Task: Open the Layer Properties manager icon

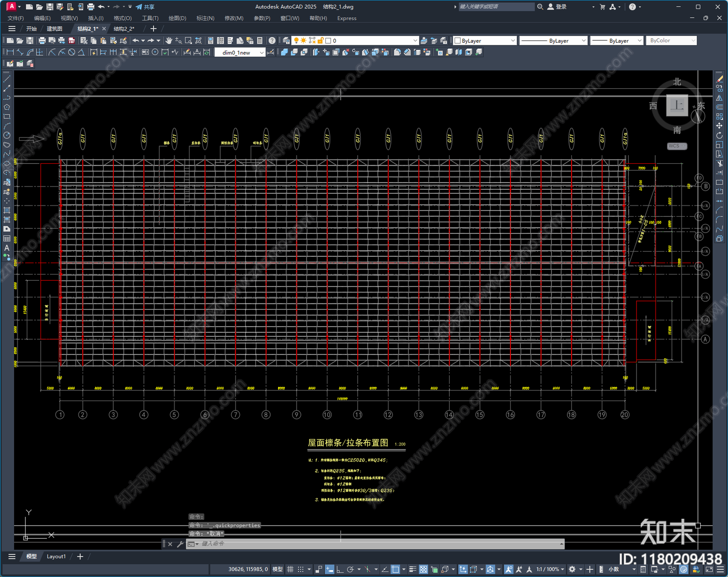Action: (x=286, y=40)
